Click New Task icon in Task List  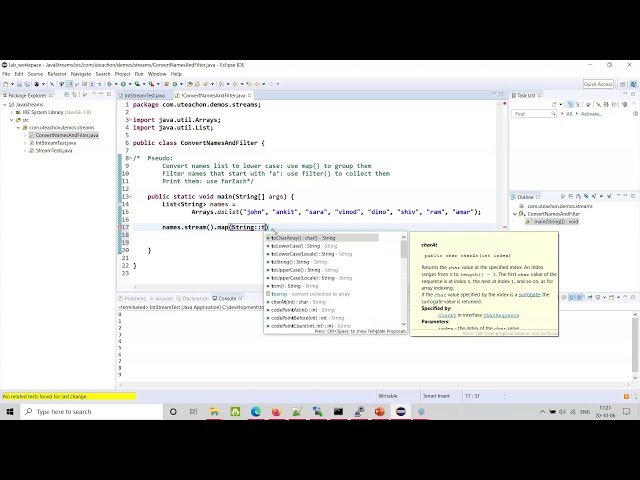click(x=554, y=104)
